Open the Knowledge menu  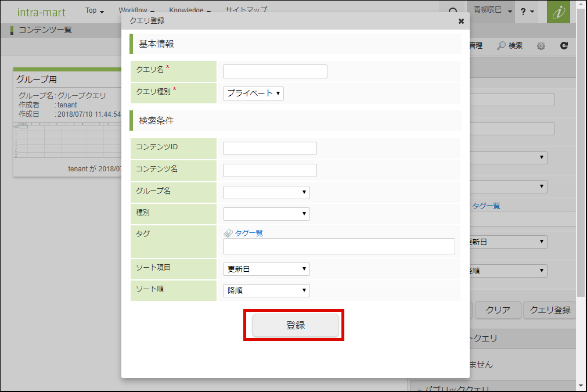click(190, 9)
